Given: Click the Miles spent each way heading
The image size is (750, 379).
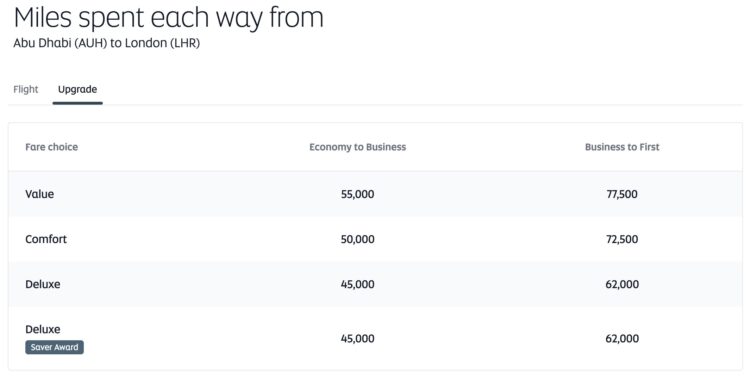Looking at the screenshot, I should pyautogui.click(x=169, y=18).
